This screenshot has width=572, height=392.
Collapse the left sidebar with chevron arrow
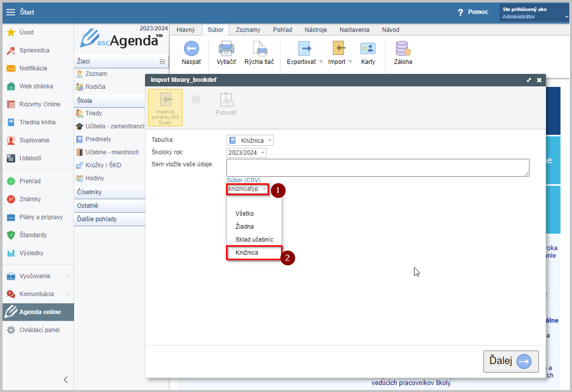point(65,380)
